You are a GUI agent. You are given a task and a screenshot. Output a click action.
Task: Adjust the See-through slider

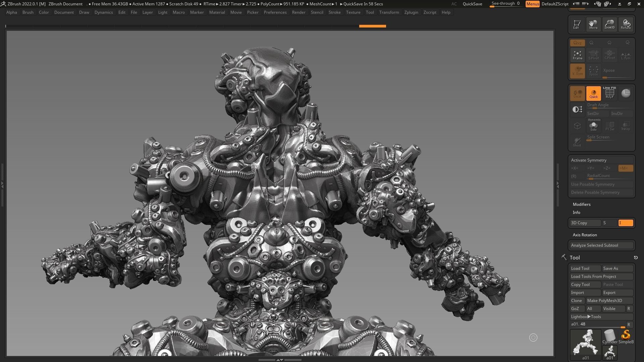505,4
